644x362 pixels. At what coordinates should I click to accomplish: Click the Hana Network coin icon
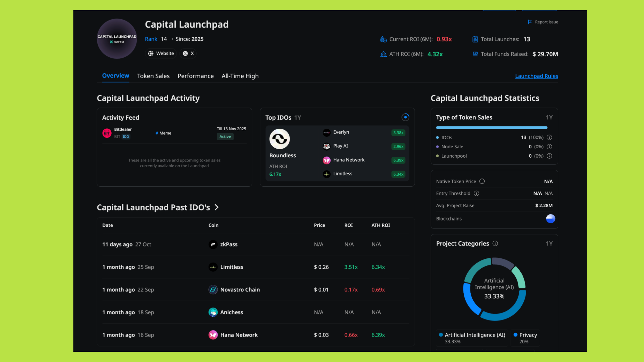[213, 335]
